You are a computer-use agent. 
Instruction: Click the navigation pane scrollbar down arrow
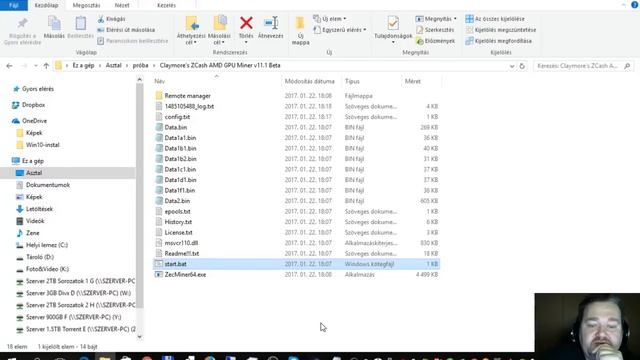click(x=140, y=337)
